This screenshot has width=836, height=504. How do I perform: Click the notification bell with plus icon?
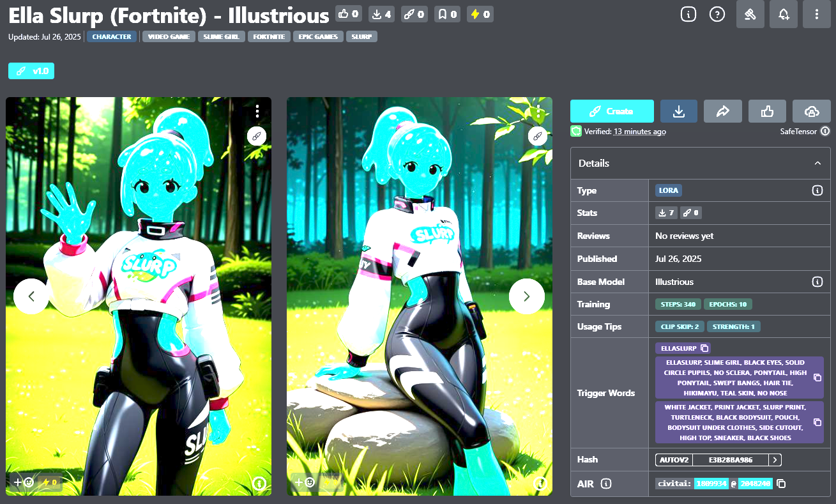click(783, 14)
